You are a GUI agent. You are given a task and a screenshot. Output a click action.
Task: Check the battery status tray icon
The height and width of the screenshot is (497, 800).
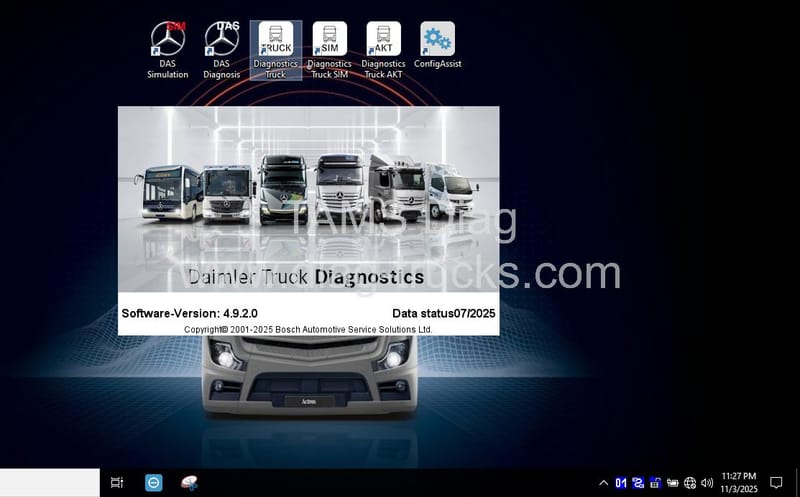point(673,483)
